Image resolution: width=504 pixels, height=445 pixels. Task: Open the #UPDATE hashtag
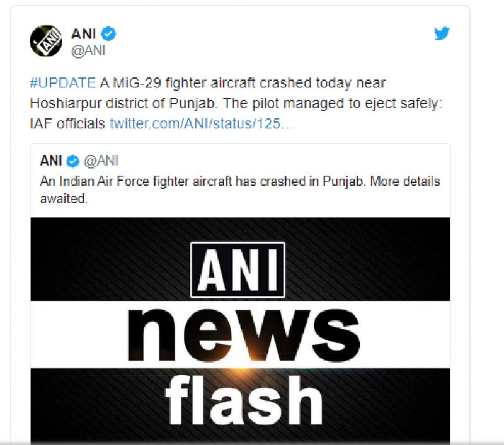click(62, 84)
